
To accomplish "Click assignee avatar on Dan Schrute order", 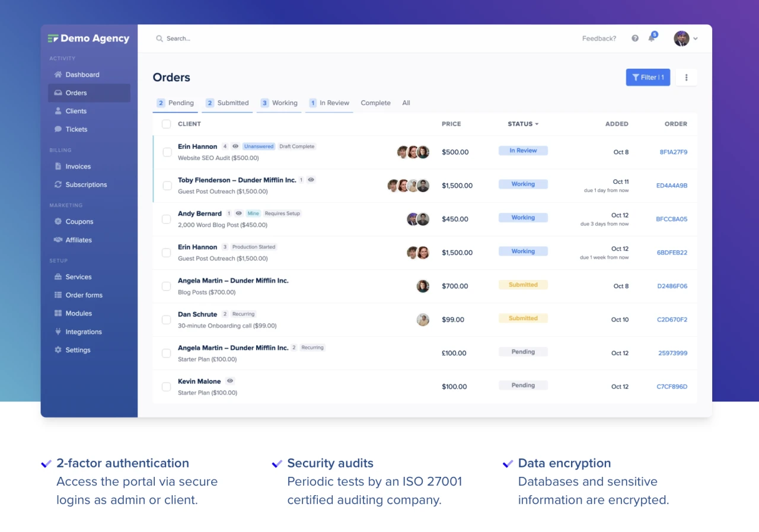I will (x=423, y=320).
